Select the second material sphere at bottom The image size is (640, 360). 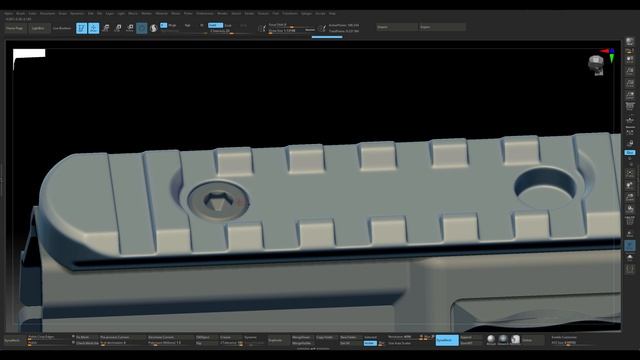(x=503, y=339)
